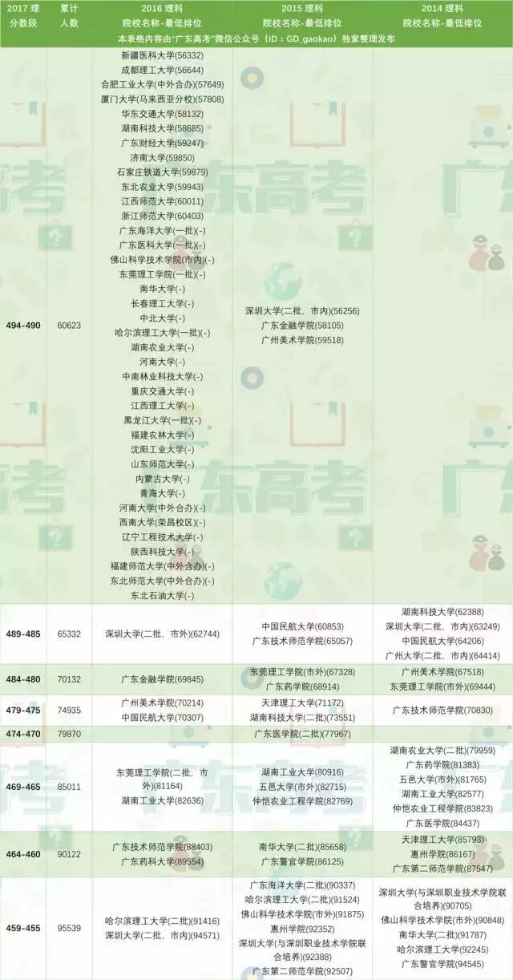
Task: Select 广东技术师范学院(70830)
Action: 442,710
